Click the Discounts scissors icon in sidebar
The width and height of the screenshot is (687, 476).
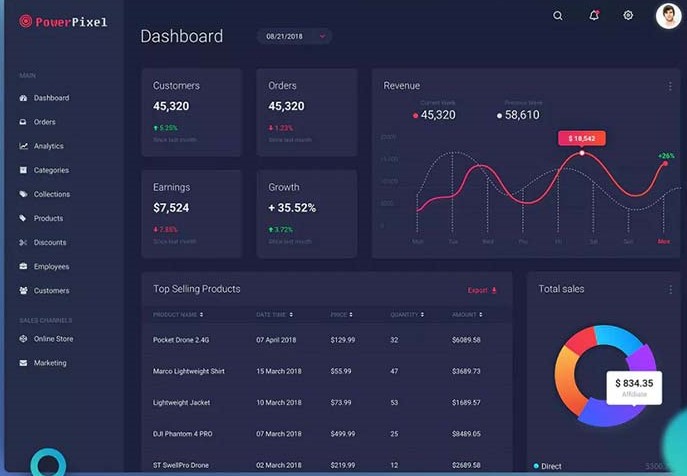(23, 243)
